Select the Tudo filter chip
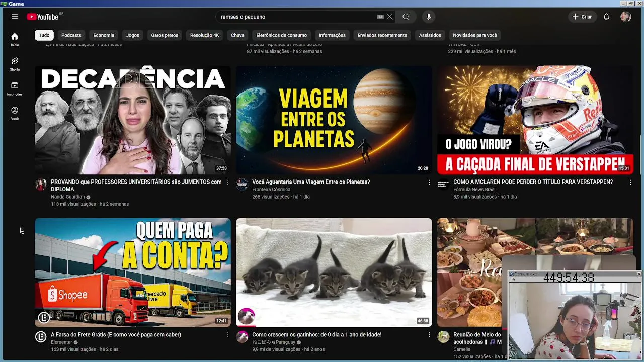The height and width of the screenshot is (362, 644). click(x=44, y=35)
